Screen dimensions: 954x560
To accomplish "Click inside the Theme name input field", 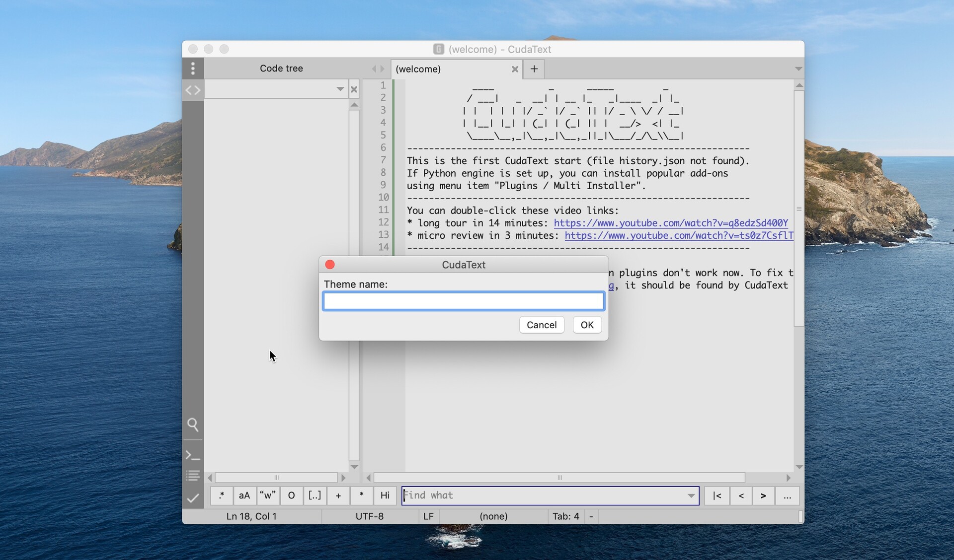I will tap(463, 301).
